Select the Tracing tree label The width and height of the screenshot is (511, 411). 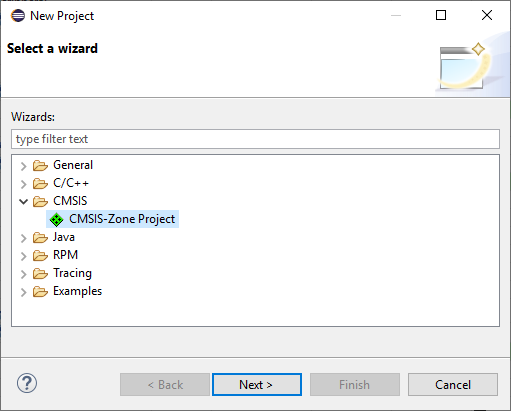(x=72, y=273)
